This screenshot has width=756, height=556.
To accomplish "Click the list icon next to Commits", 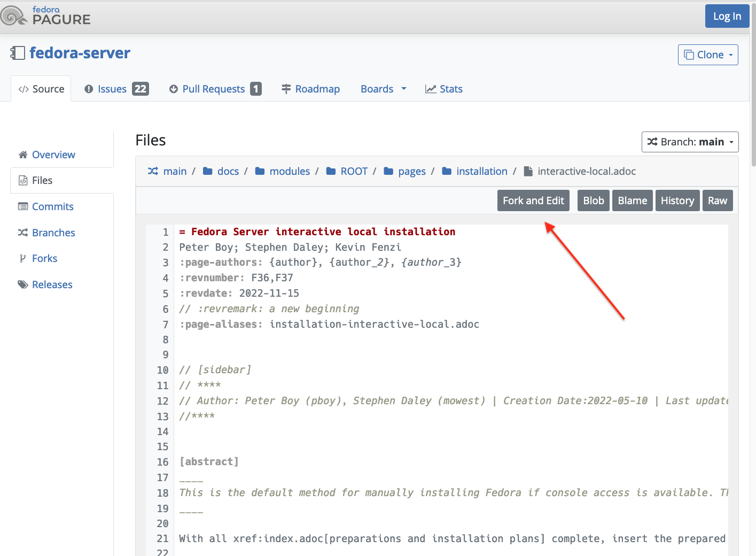I will tap(23, 206).
